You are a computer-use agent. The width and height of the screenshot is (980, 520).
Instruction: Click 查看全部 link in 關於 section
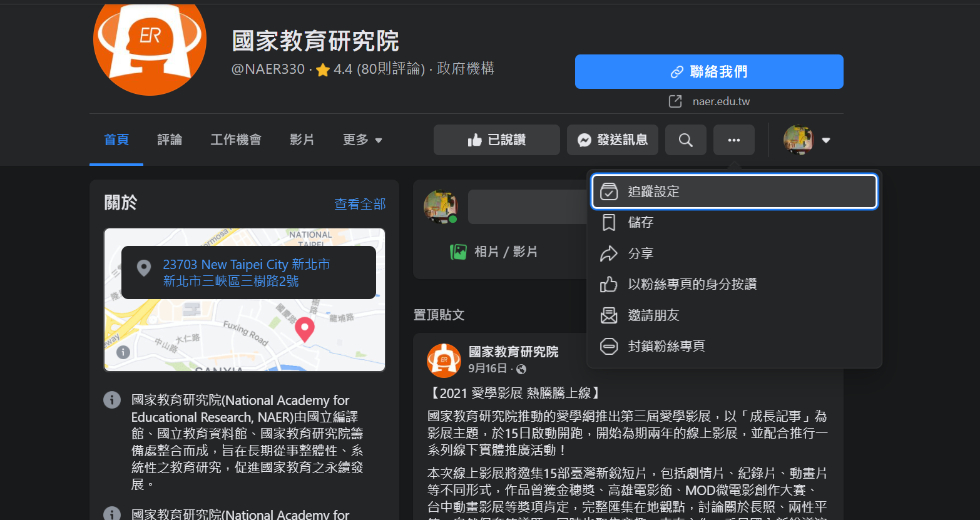(360, 204)
